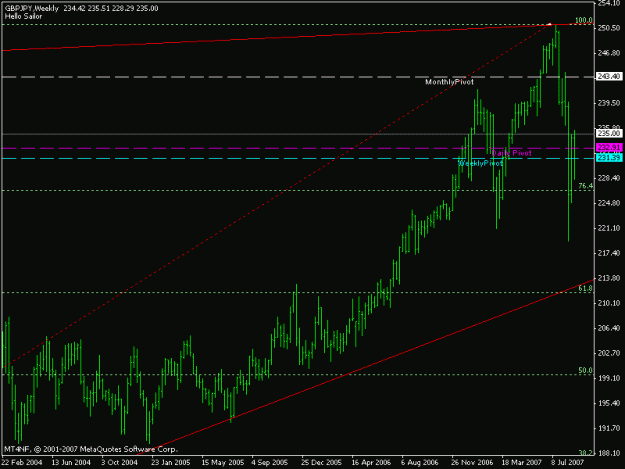This screenshot has width=625, height=469.
Task: Click the 239.50 price scale value
Action: click(609, 103)
